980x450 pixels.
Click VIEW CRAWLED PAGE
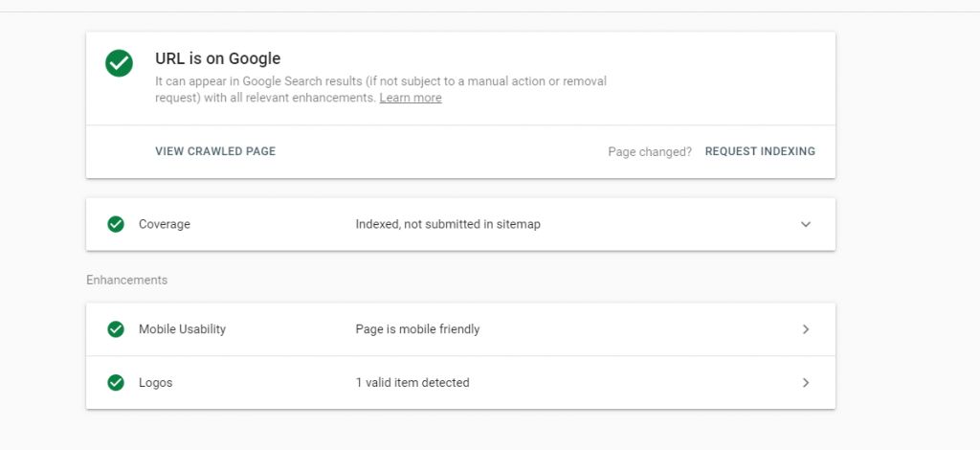click(x=215, y=151)
